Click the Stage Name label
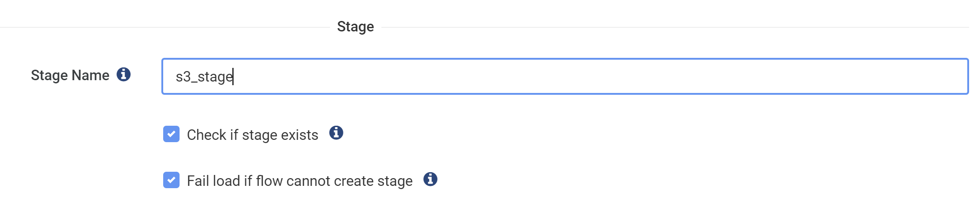Screen dimensions: 980x200 pyautogui.click(x=70, y=75)
